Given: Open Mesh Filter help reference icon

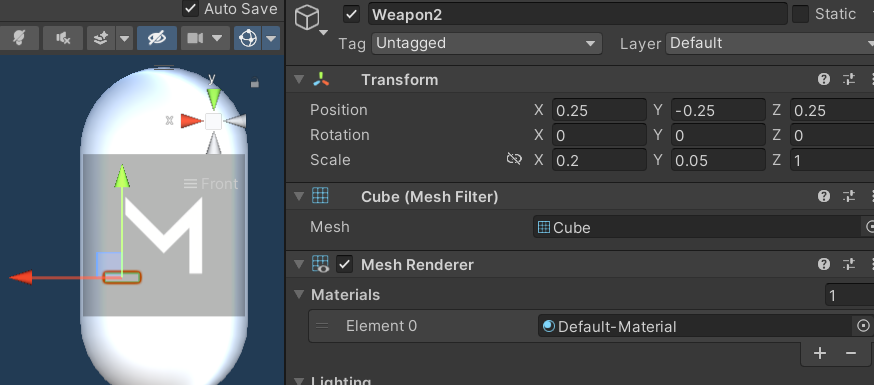Looking at the screenshot, I should tap(824, 196).
